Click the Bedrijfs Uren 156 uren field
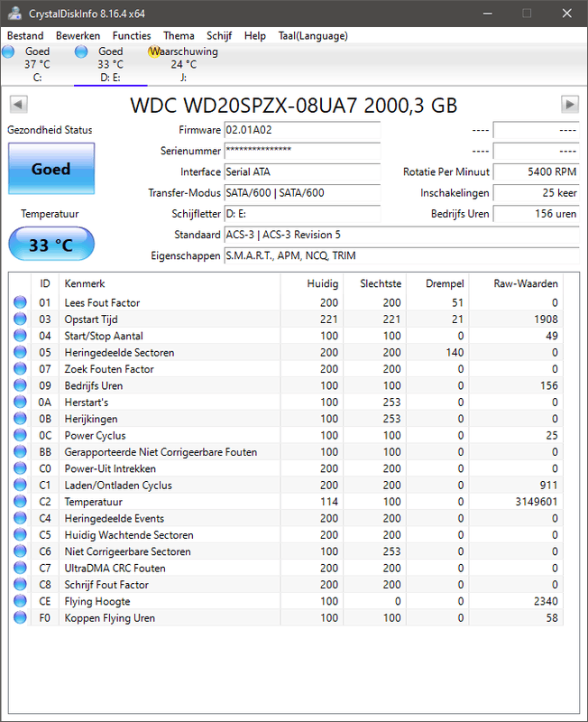This screenshot has width=588, height=722. (536, 214)
